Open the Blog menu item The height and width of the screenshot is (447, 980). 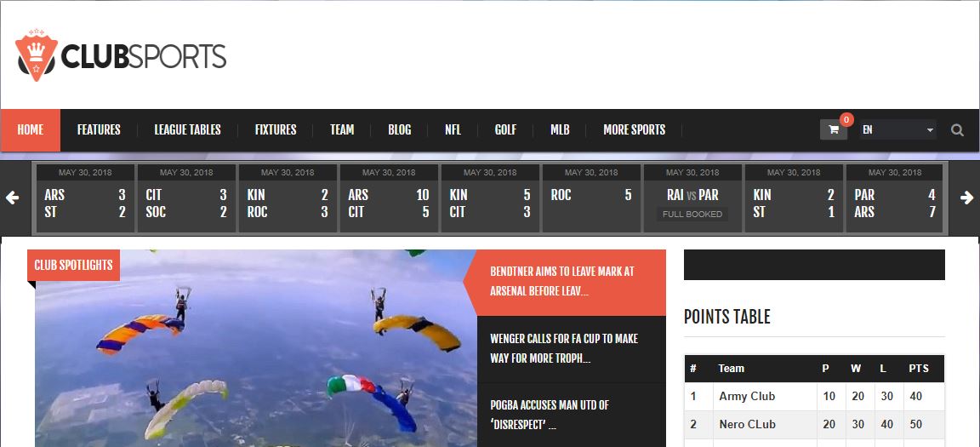coord(399,130)
